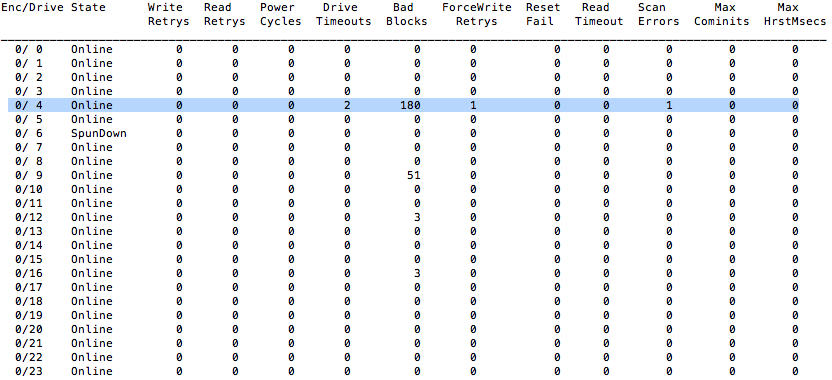This screenshot has width=832, height=380.
Task: Click the 'Read Timeout' column header
Action: 599,14
